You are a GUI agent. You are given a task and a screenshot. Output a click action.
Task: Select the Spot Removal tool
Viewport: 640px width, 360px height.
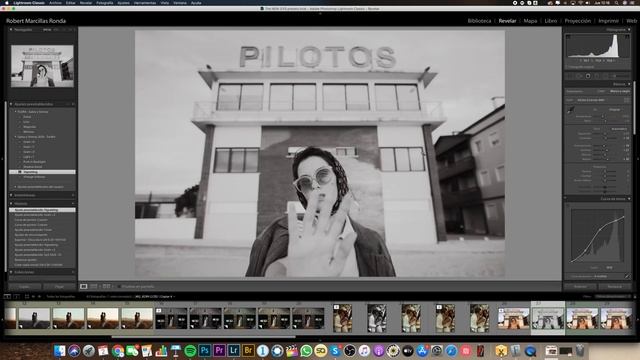point(579,76)
